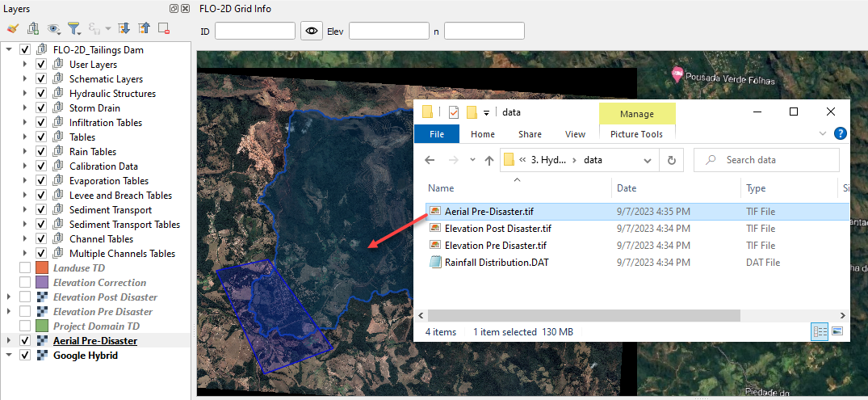
Task: Open the File tab in Explorer
Action: [437, 134]
